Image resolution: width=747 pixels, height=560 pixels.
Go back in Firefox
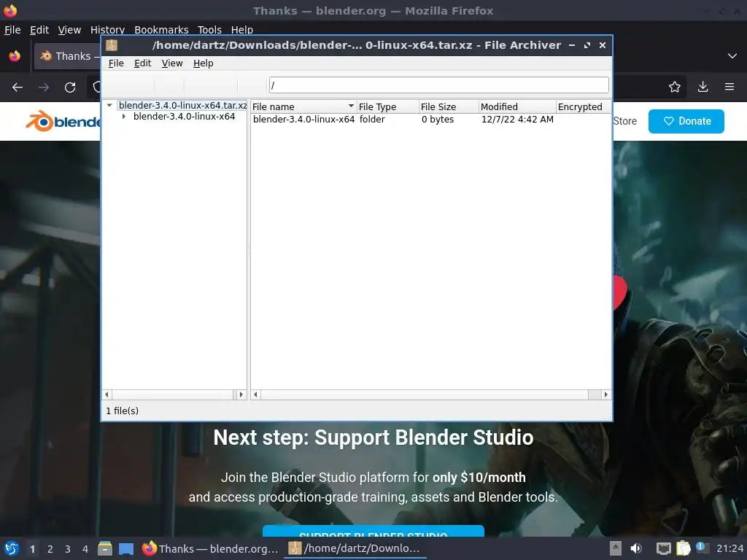(18, 87)
